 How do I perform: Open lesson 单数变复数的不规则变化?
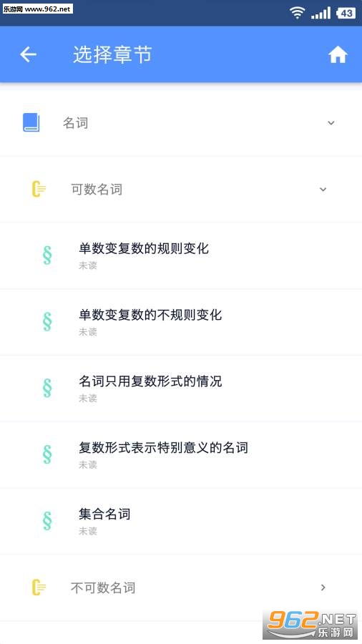pos(181,322)
